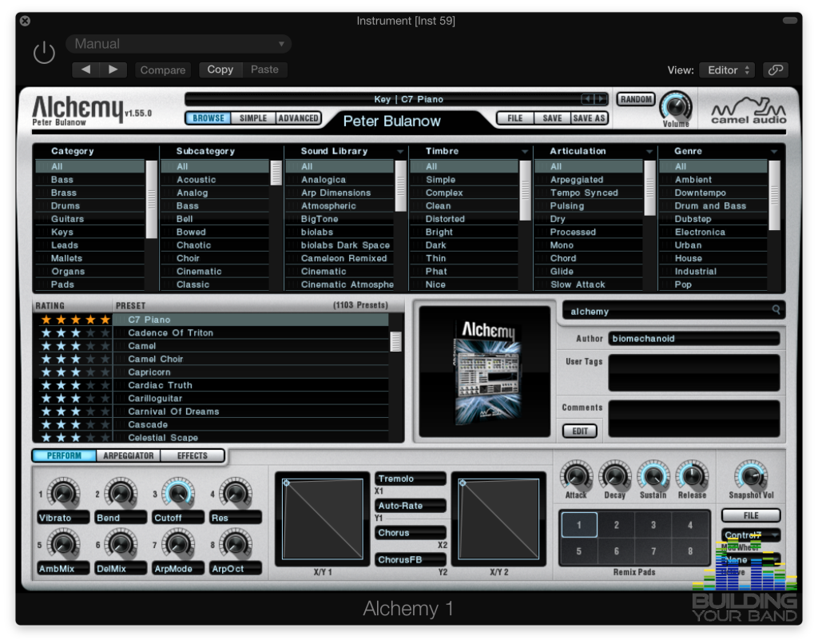Click the Release envelope knob
Viewport: 818px width, 644px height.
pyautogui.click(x=692, y=475)
